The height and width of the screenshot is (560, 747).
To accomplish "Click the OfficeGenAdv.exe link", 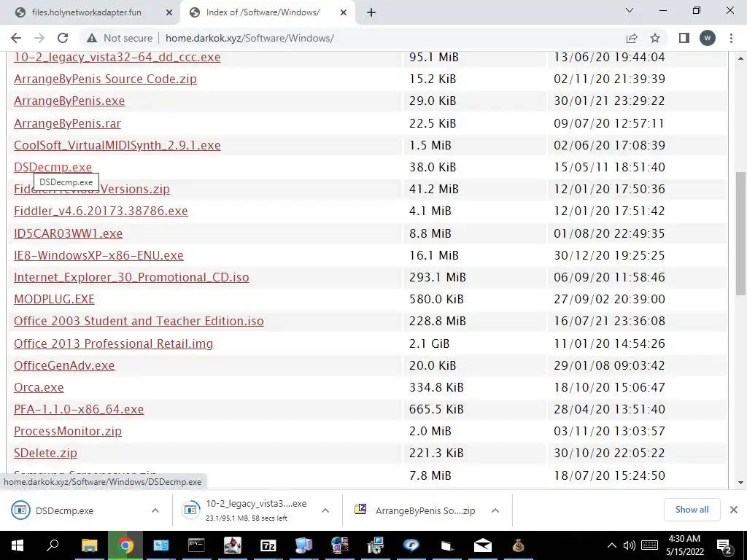I will point(64,365).
